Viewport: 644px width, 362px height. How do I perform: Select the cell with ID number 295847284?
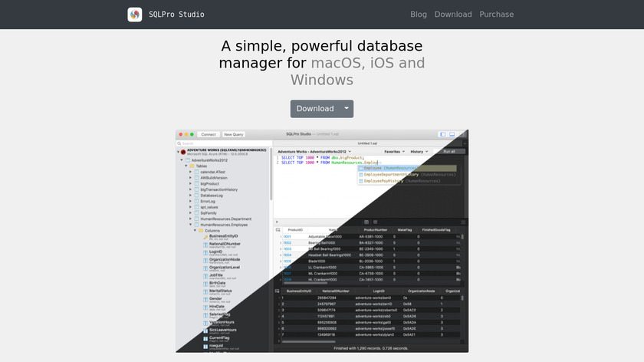point(327,298)
